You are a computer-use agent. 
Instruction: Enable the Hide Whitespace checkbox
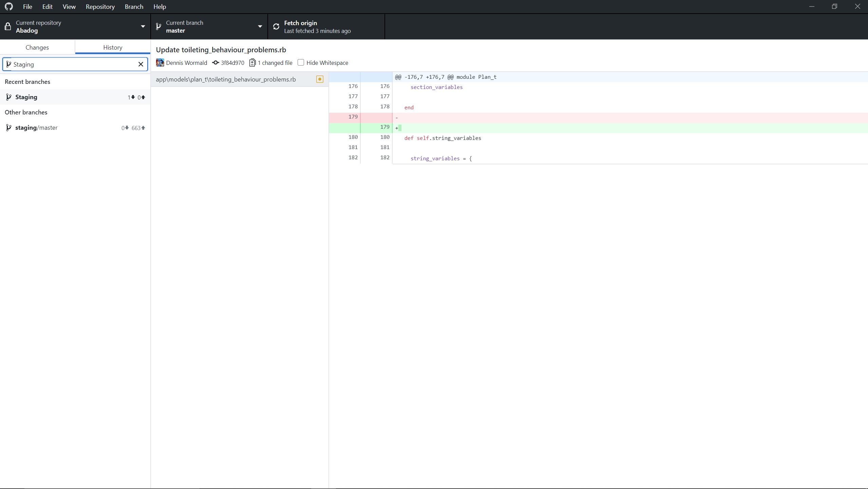[300, 62]
